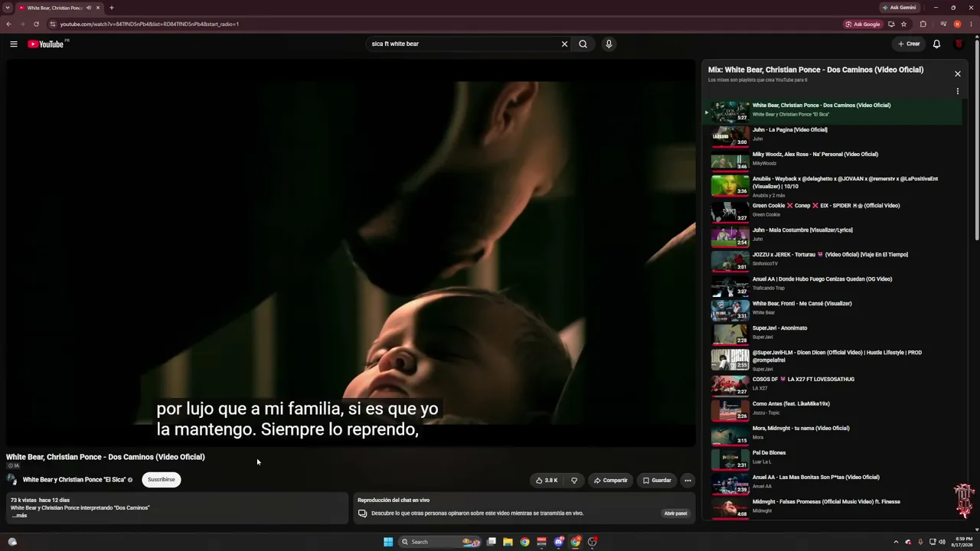Open the YouTube guide hamburger menu
The width and height of the screenshot is (980, 551).
click(14, 44)
